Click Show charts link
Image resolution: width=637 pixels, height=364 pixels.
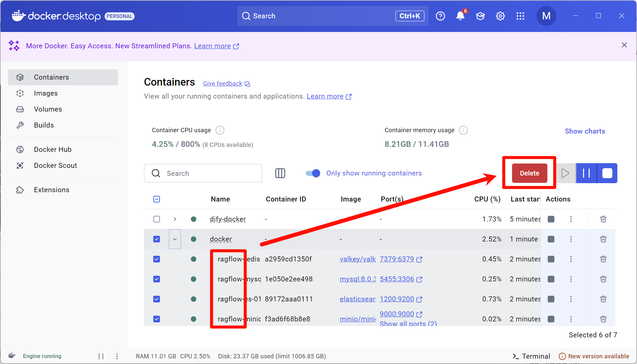585,131
